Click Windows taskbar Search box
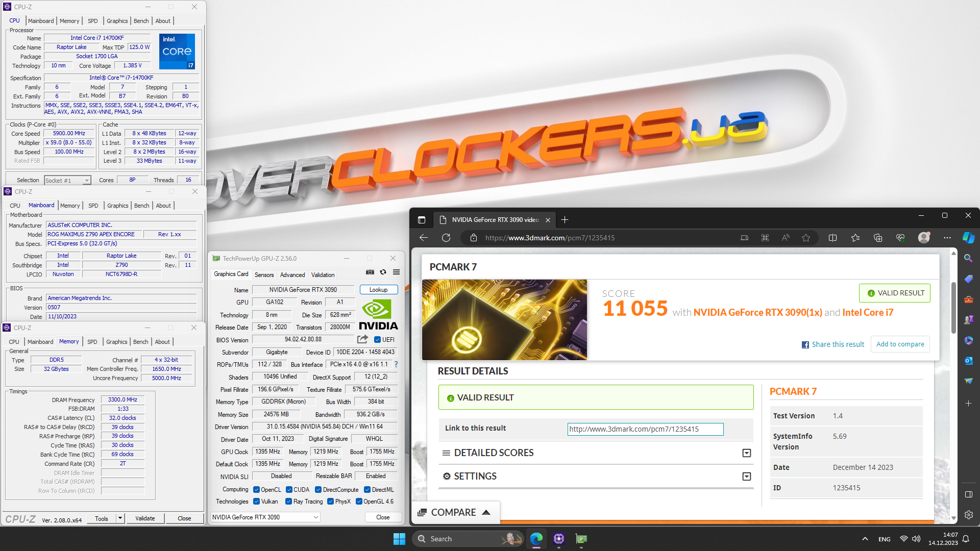Screen dimensions: 980x551 pos(468,539)
